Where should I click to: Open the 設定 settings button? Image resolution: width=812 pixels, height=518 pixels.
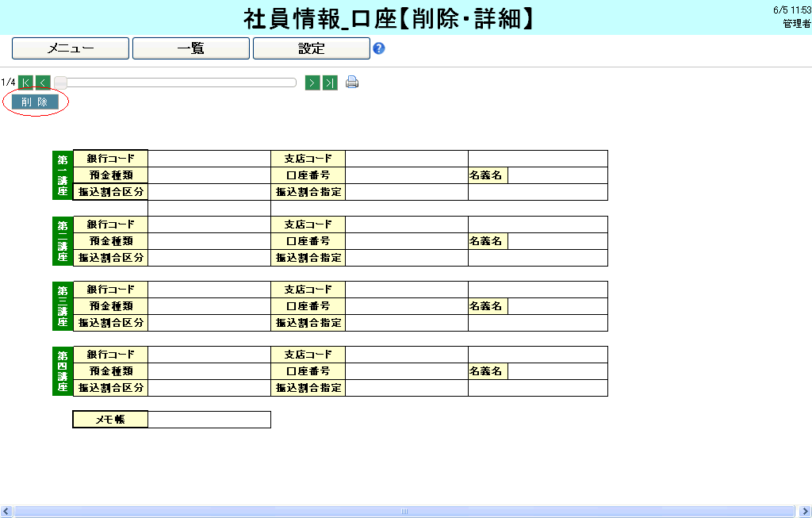[x=312, y=48]
